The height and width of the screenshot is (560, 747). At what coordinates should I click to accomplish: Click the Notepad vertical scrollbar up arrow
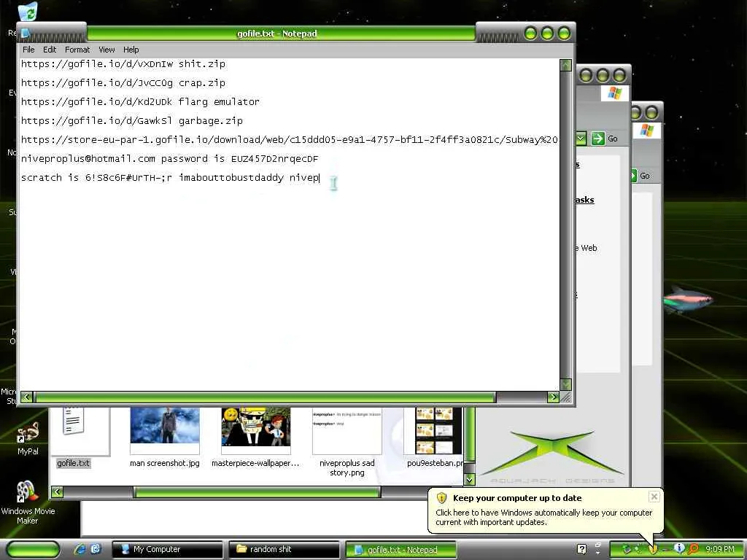click(x=565, y=65)
